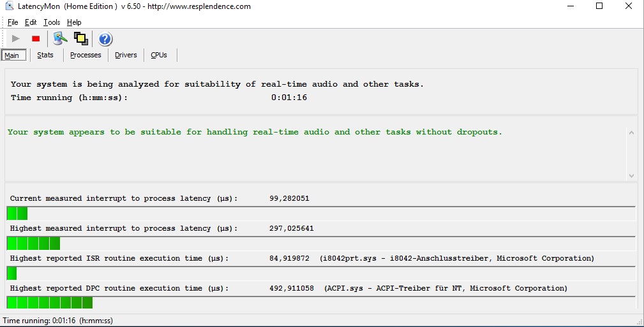Click the LatencyMon app icon in title bar
The height and width of the screenshot is (327, 644).
[9, 6]
